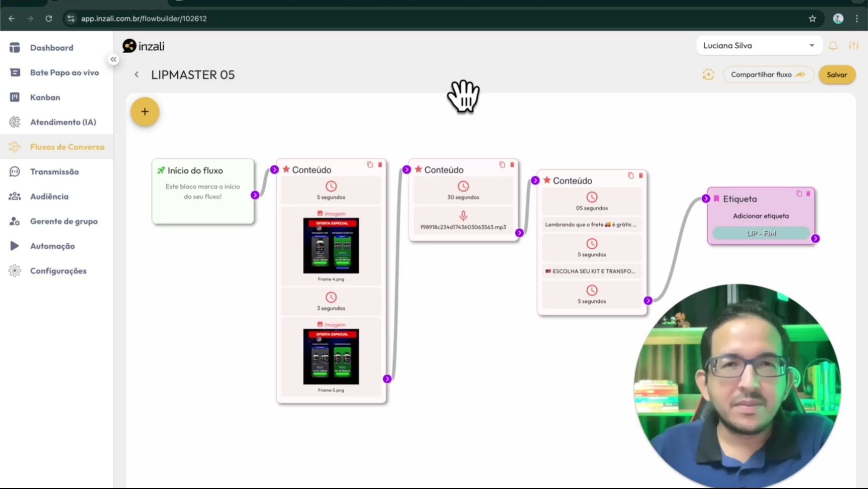Open the Automação section
The height and width of the screenshot is (489, 868).
[x=52, y=246]
